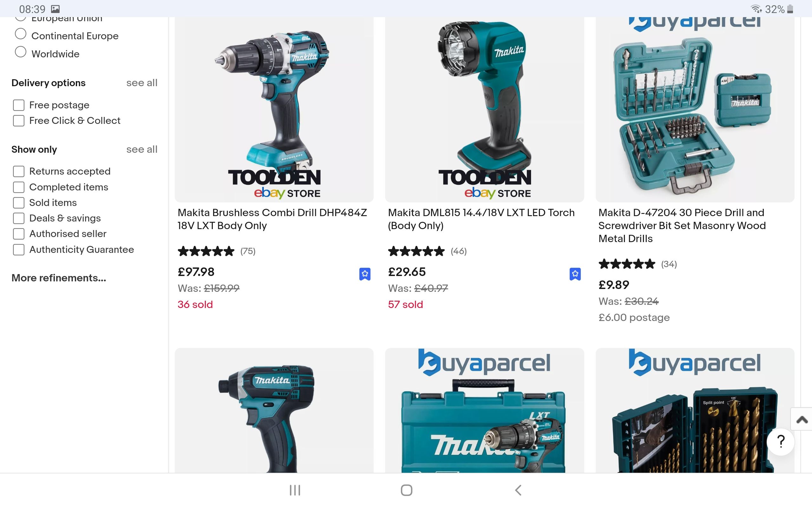Tap the back-to-top arrow button
Viewport: 812px width, 507px height.
click(802, 419)
